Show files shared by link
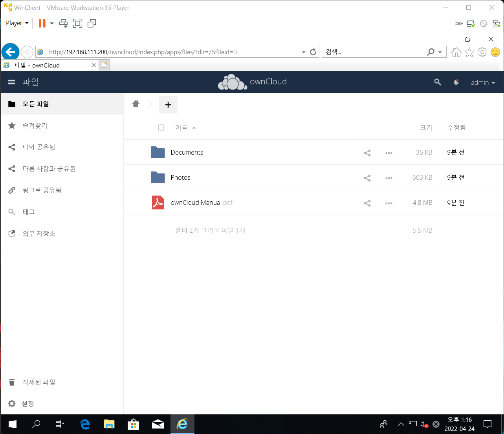The width and height of the screenshot is (504, 434). (x=62, y=190)
